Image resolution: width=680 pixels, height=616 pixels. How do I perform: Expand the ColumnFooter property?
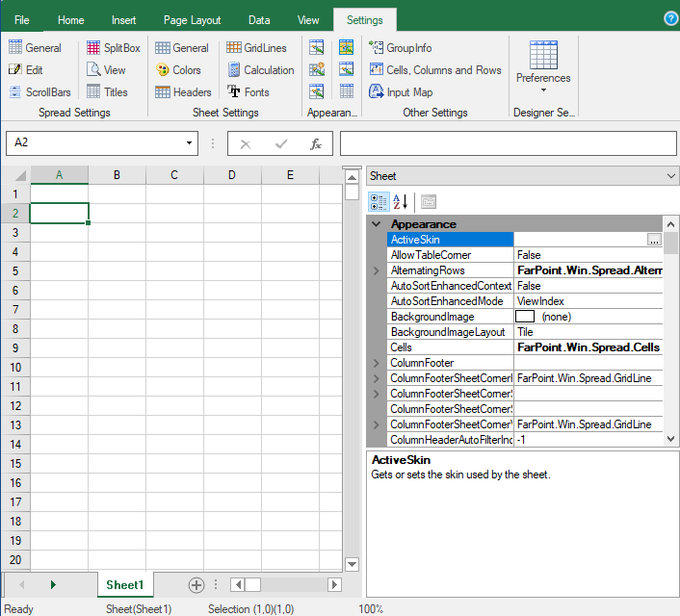pyautogui.click(x=376, y=363)
